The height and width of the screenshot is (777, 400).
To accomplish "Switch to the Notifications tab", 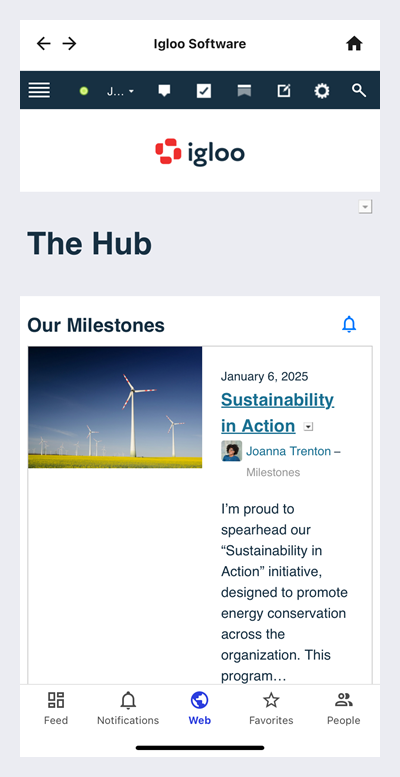I will [x=128, y=709].
